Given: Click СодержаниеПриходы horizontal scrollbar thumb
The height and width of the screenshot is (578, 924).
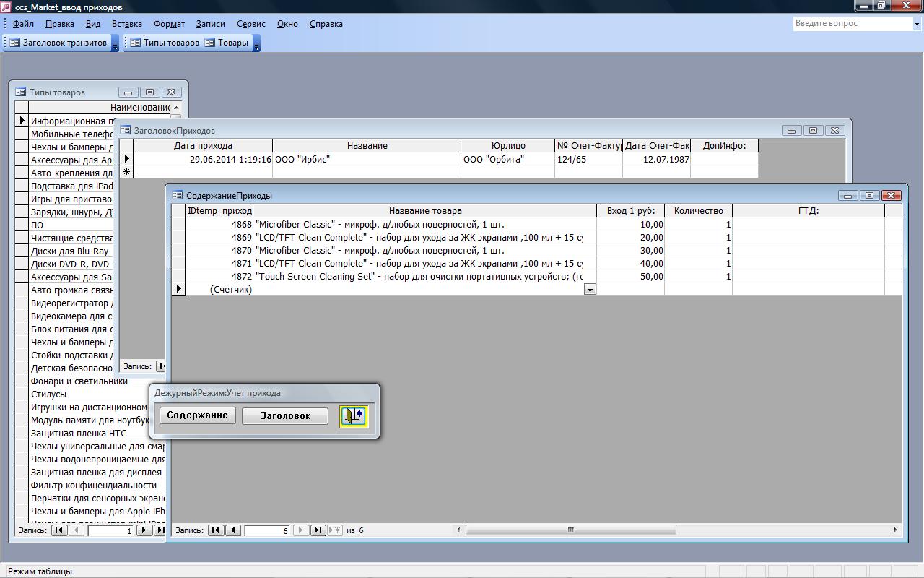Looking at the screenshot, I should coord(570,530).
